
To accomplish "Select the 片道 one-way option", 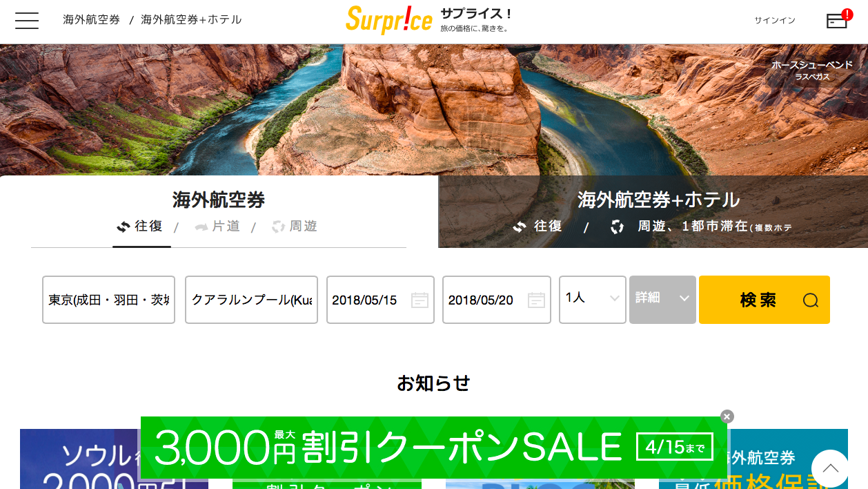I will pyautogui.click(x=217, y=227).
